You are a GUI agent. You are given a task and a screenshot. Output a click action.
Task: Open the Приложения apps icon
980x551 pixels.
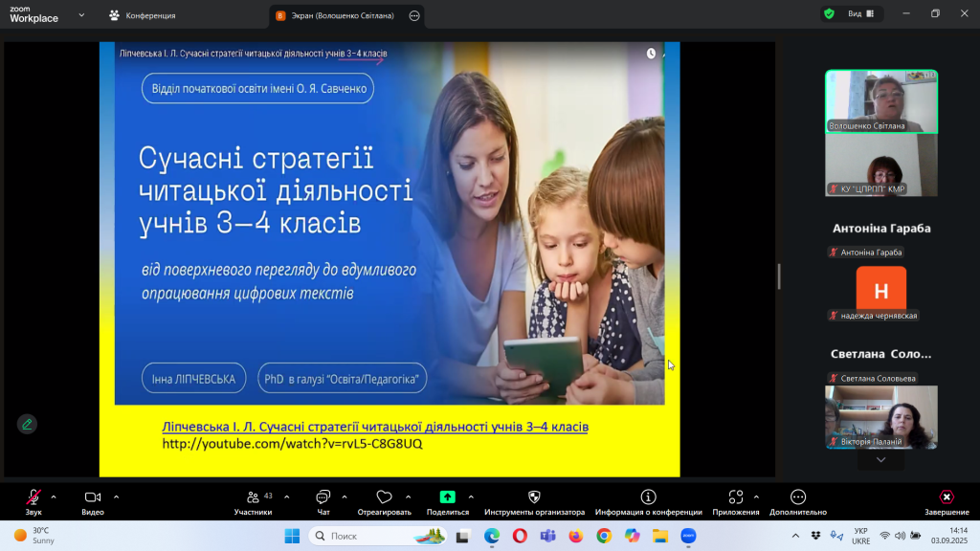click(735, 498)
